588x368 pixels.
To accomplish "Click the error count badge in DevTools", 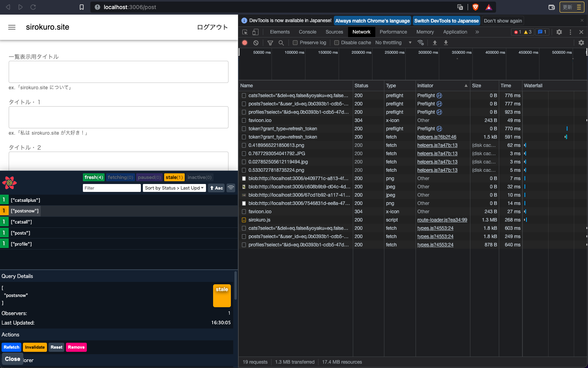I will 517,32.
